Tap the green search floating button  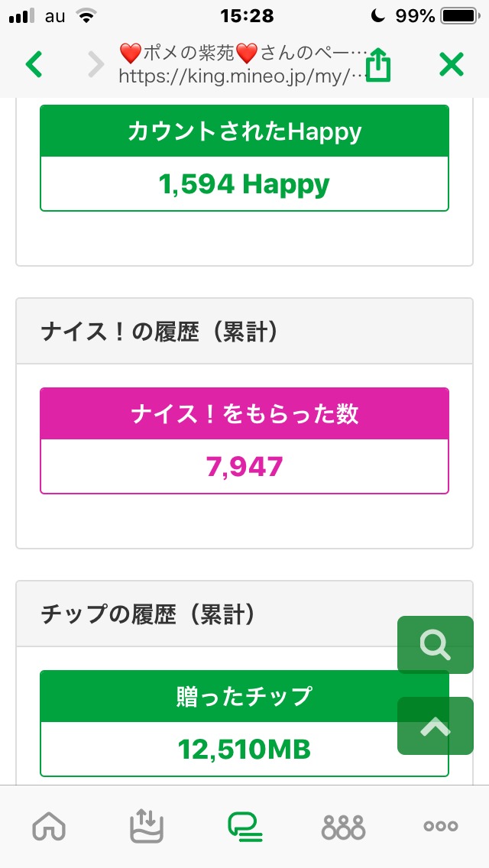pos(435,646)
